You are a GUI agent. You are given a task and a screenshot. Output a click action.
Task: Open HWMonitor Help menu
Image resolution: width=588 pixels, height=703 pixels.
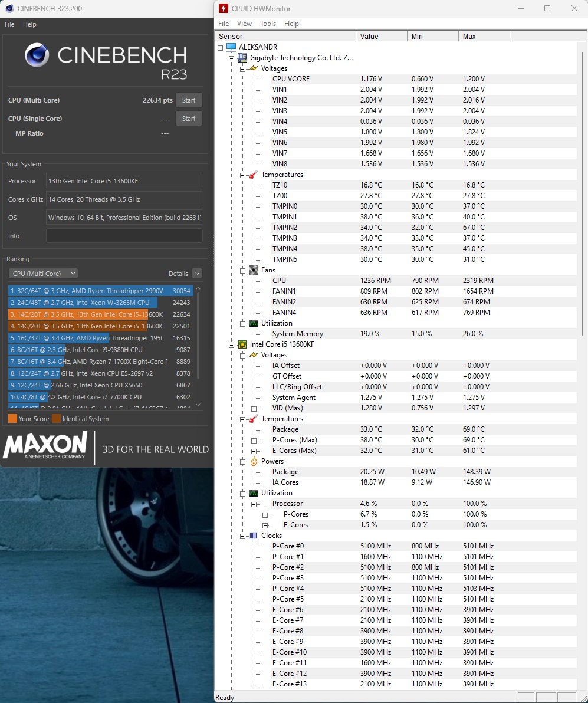point(291,24)
